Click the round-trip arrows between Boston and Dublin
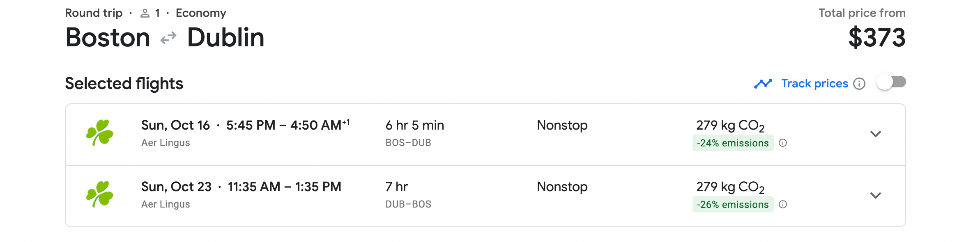Screen dimensions: 980x242 tap(168, 38)
